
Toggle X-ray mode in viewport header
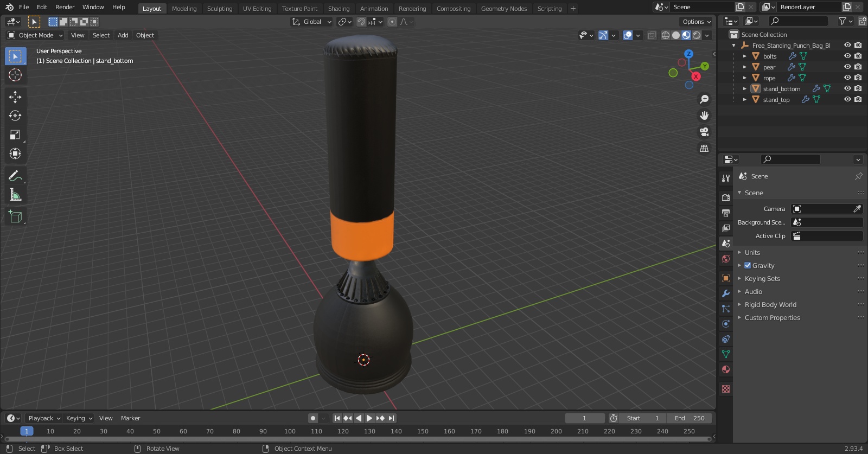(x=652, y=35)
